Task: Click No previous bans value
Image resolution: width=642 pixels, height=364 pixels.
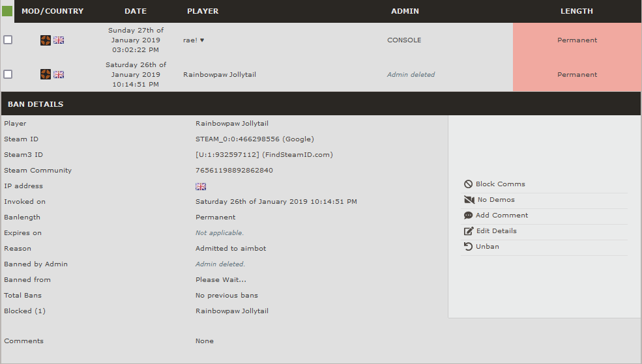Action: pos(226,295)
